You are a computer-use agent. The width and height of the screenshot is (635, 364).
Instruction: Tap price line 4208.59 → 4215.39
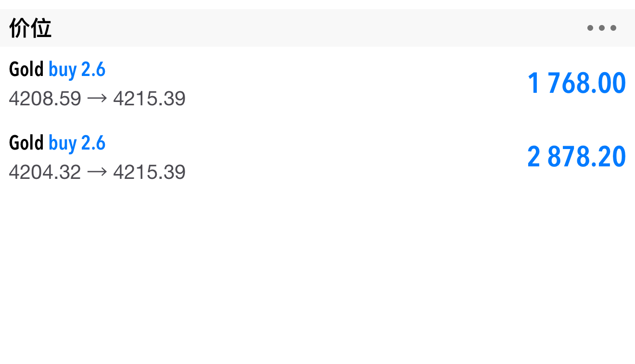tap(97, 99)
